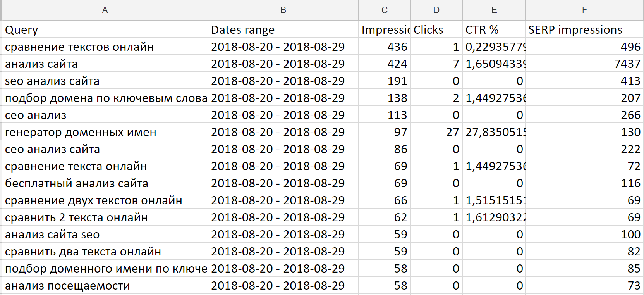Select column B header
The width and height of the screenshot is (644, 295).
click(x=283, y=10)
